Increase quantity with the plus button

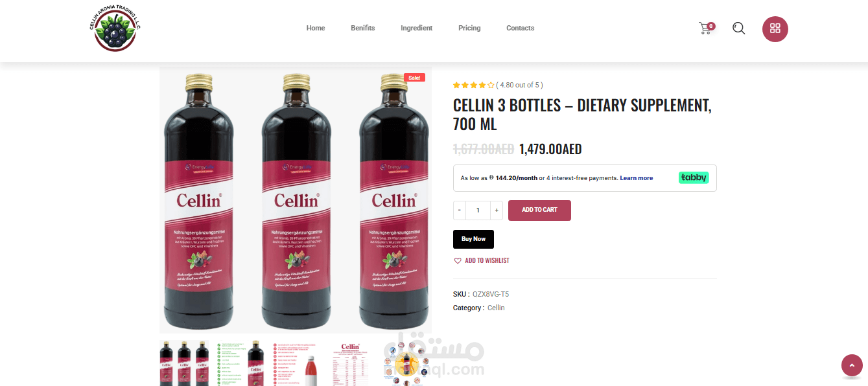[497, 210]
